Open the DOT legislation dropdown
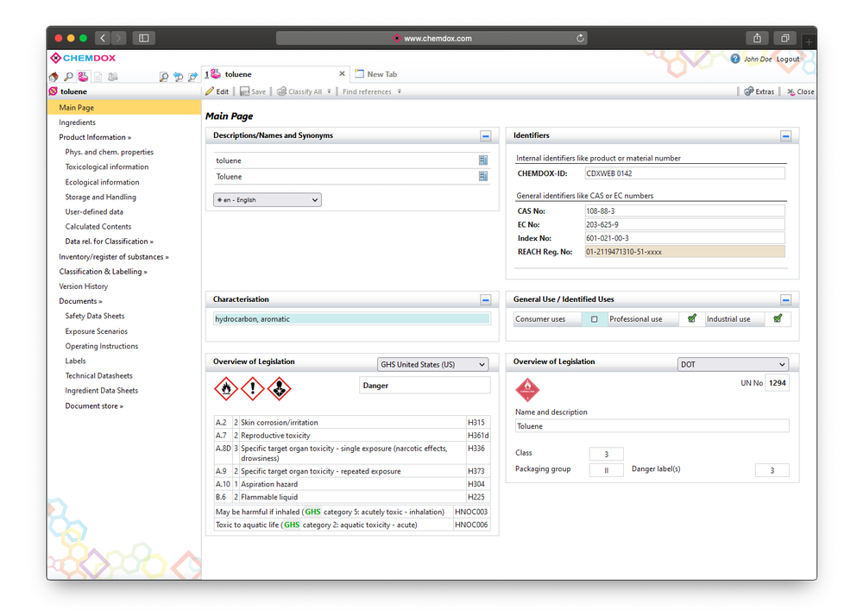The height and width of the screenshot is (616, 863). pyautogui.click(x=733, y=364)
